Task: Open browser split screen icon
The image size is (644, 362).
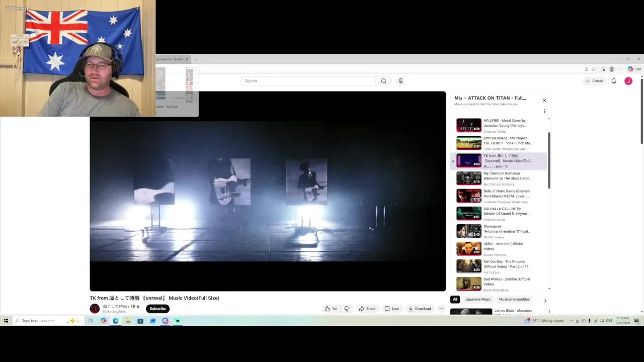Action: pos(586,69)
